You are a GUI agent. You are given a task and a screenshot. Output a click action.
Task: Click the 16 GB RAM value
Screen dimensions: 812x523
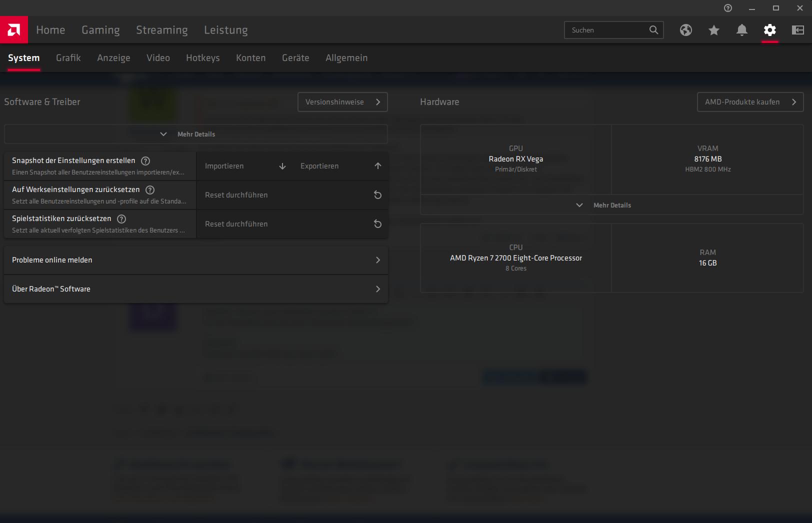coord(708,263)
